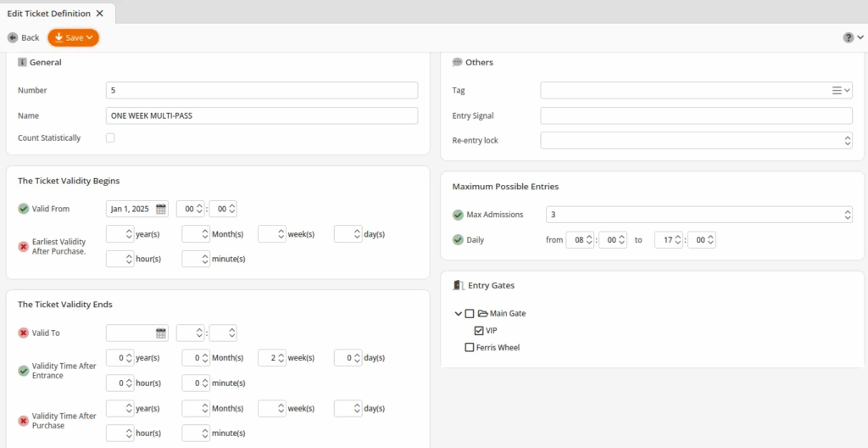Select the Ferris Wheel label
The width and height of the screenshot is (868, 448).
(x=498, y=348)
